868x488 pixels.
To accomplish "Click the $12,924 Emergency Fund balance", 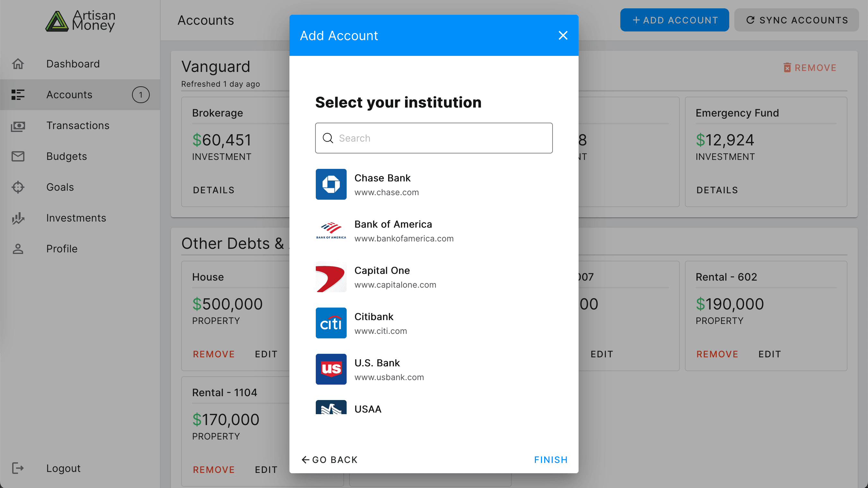I will [725, 140].
